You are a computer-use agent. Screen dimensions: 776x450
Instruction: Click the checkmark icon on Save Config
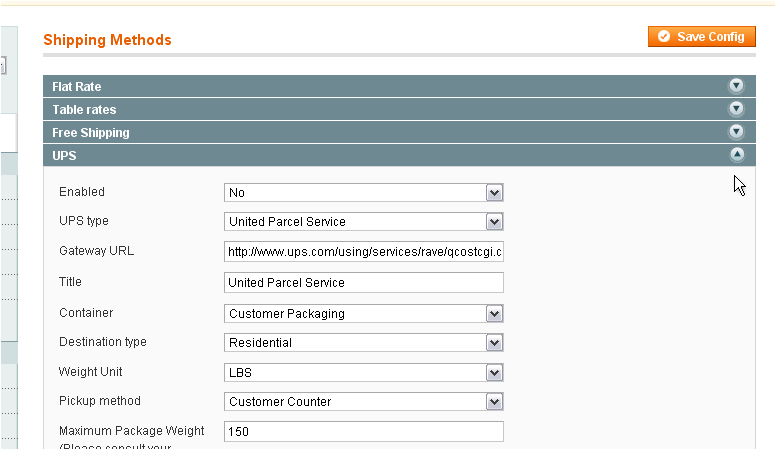click(x=664, y=37)
